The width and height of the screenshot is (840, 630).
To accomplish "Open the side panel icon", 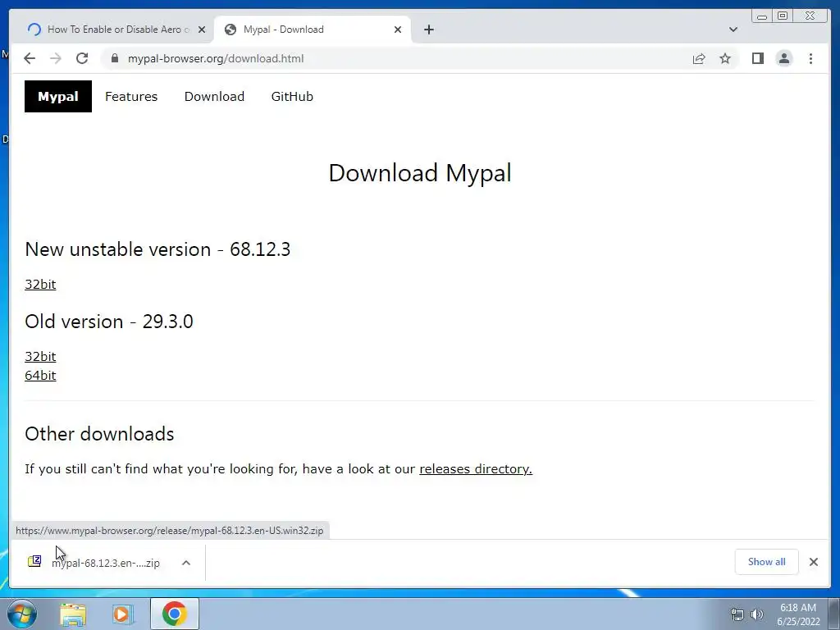I will 757,58.
